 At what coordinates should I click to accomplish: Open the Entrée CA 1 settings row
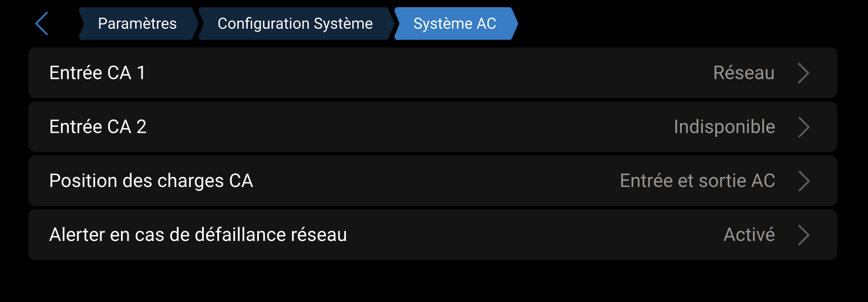coord(432,73)
